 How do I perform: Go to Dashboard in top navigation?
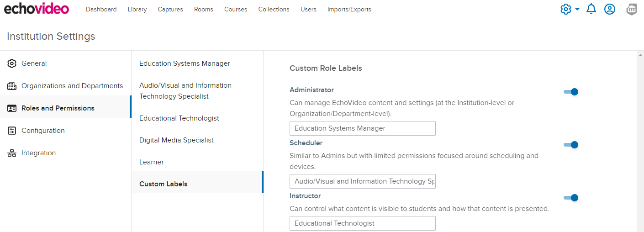coord(101,9)
